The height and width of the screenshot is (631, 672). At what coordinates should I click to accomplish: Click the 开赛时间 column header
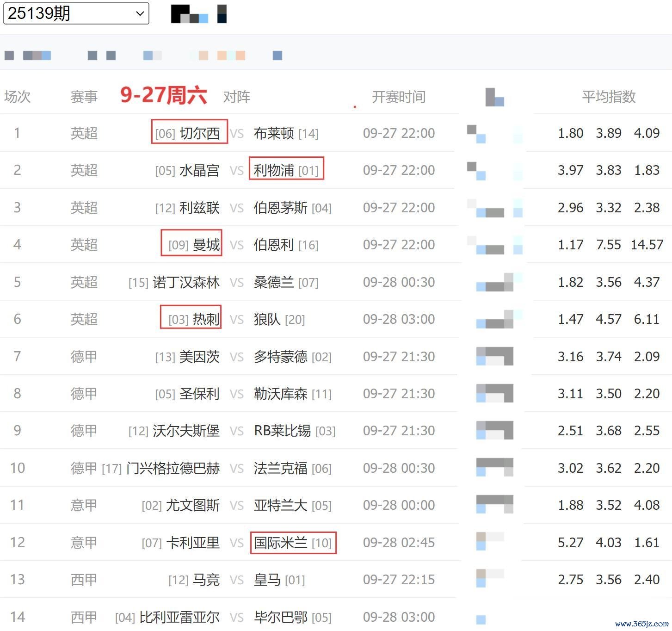pos(398,97)
